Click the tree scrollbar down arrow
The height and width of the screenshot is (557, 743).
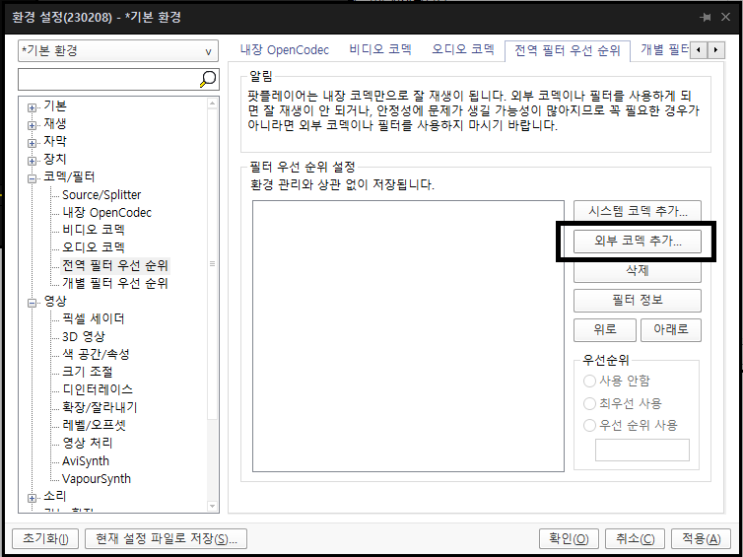(x=212, y=506)
